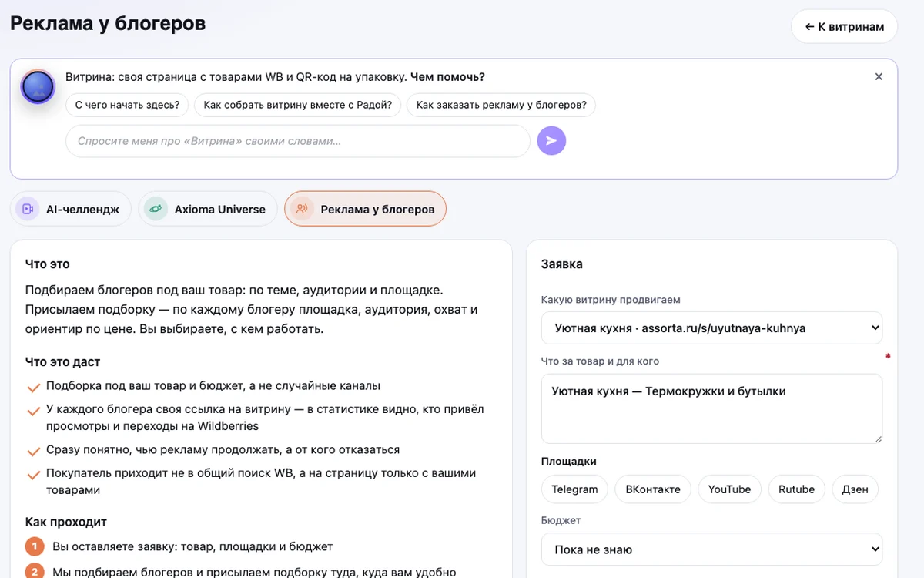Click the Заявка form heading

tap(562, 264)
